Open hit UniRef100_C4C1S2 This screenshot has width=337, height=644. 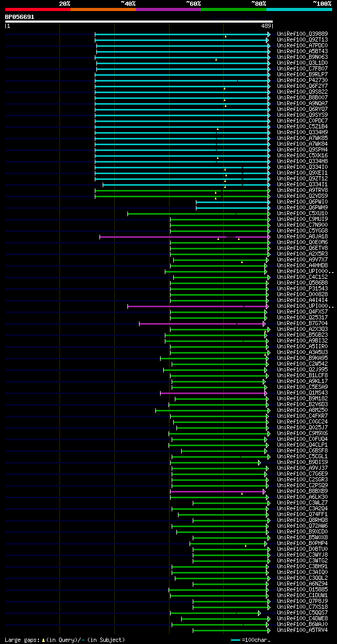[x=302, y=277]
